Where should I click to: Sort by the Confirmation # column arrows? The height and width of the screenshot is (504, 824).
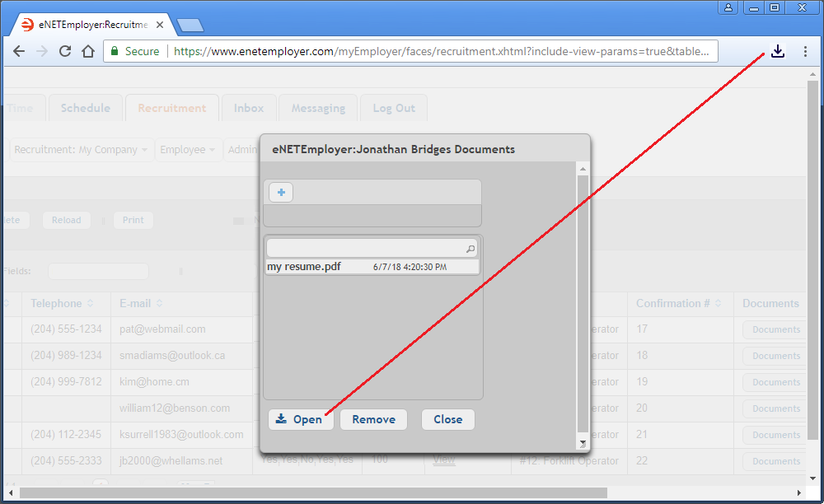(x=718, y=304)
